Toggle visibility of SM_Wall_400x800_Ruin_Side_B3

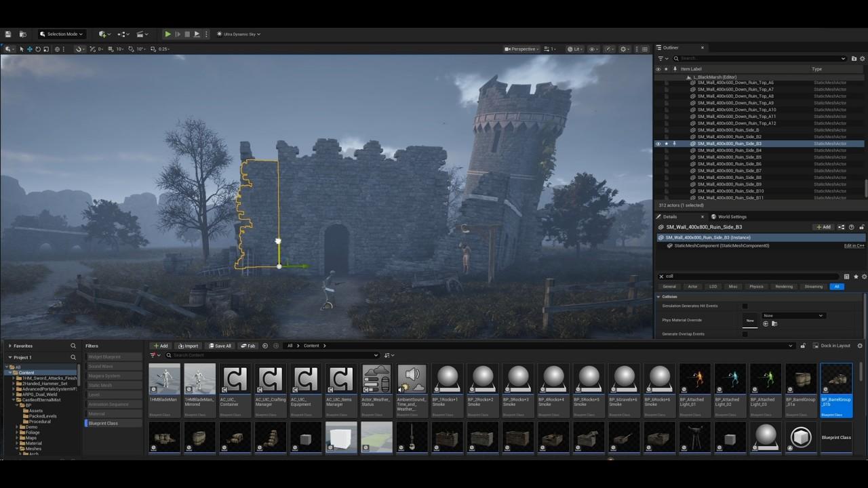[x=658, y=144]
